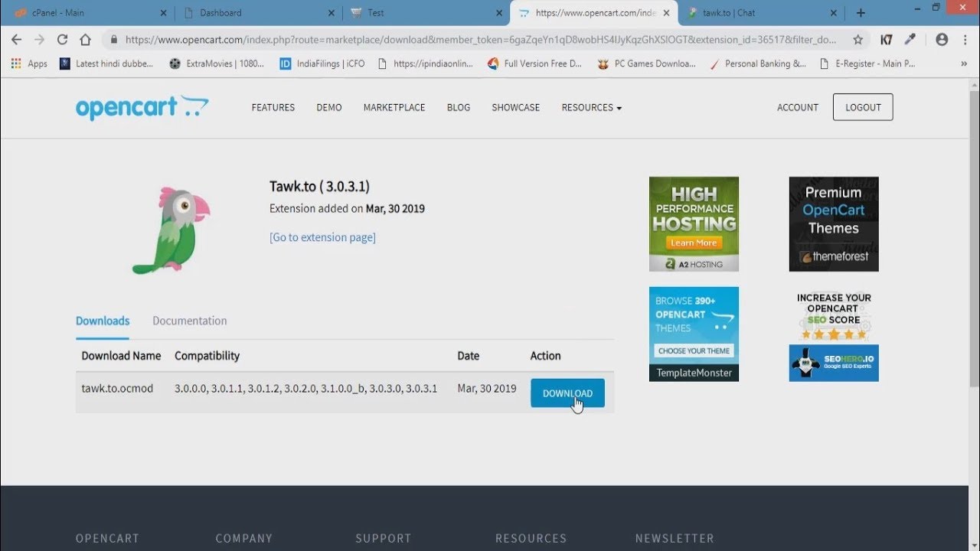The height and width of the screenshot is (551, 980).
Task: Open SHOWCASE nav item
Action: [x=516, y=108]
